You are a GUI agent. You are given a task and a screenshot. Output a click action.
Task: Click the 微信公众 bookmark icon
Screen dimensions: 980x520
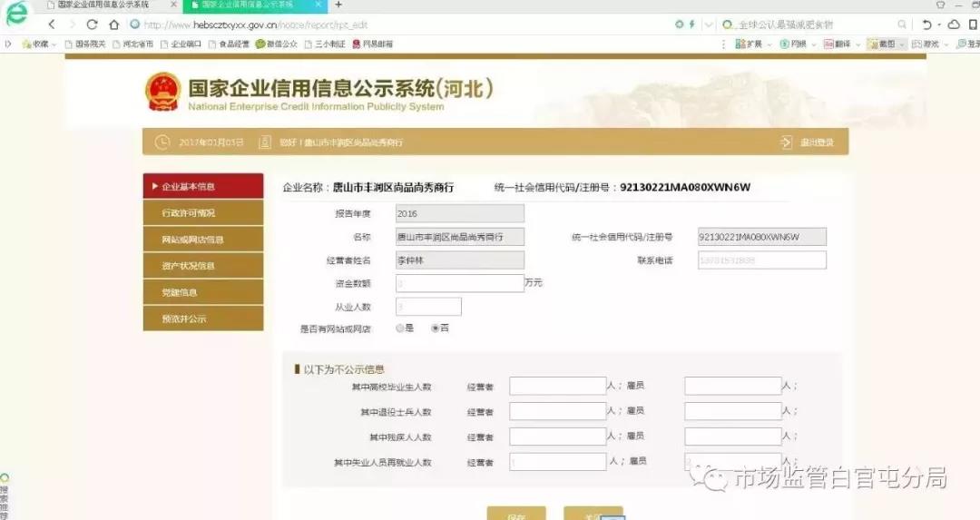click(x=260, y=44)
